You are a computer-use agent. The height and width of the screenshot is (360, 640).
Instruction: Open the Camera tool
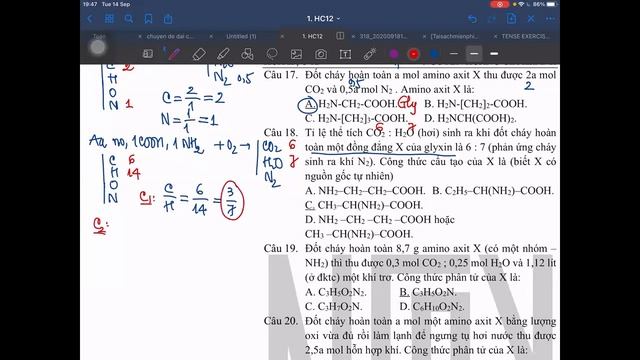tap(321, 54)
